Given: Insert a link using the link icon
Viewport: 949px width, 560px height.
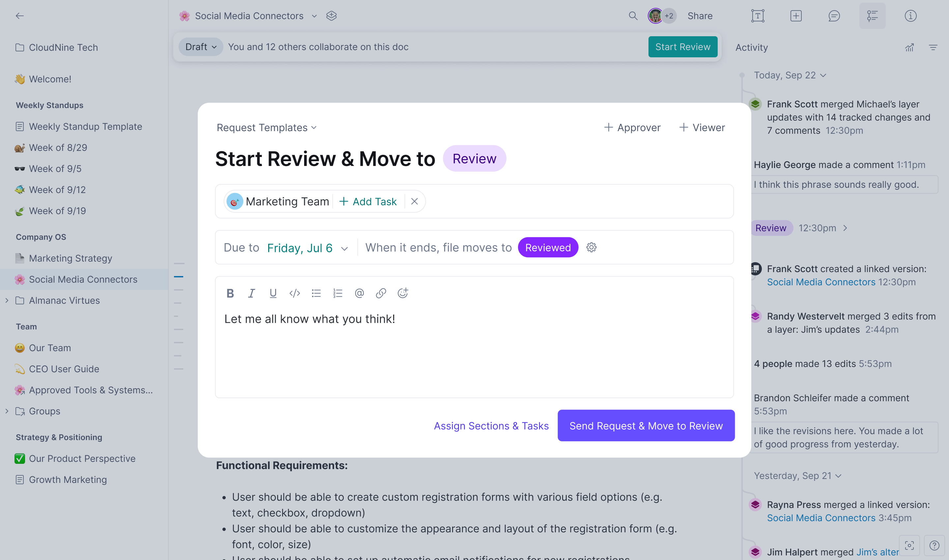Looking at the screenshot, I should click(x=381, y=293).
